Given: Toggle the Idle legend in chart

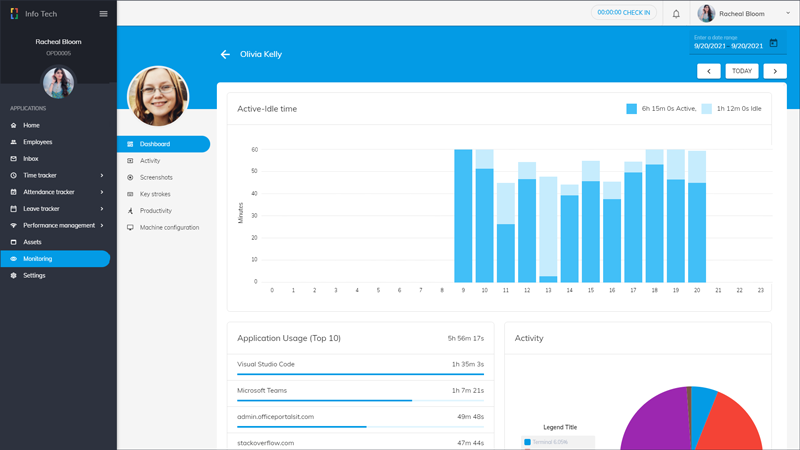Looking at the screenshot, I should [707, 108].
